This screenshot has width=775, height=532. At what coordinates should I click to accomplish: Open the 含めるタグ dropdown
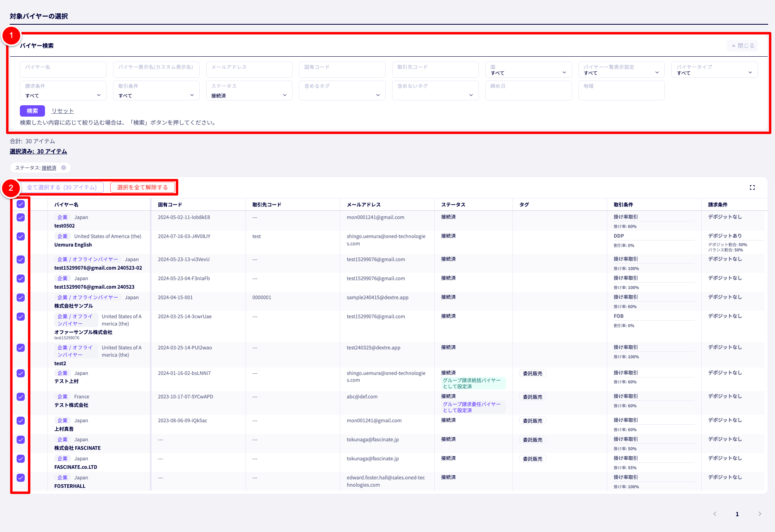(x=342, y=91)
